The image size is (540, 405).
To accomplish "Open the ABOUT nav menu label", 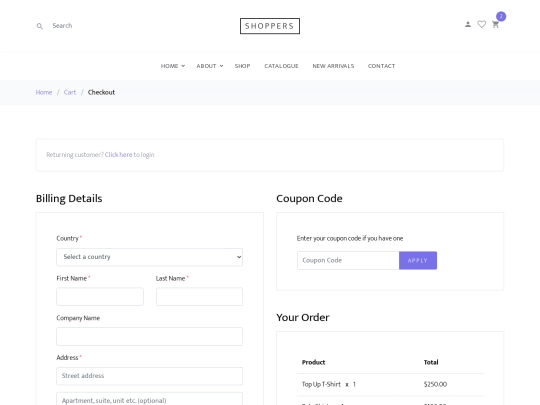I will click(x=206, y=66).
